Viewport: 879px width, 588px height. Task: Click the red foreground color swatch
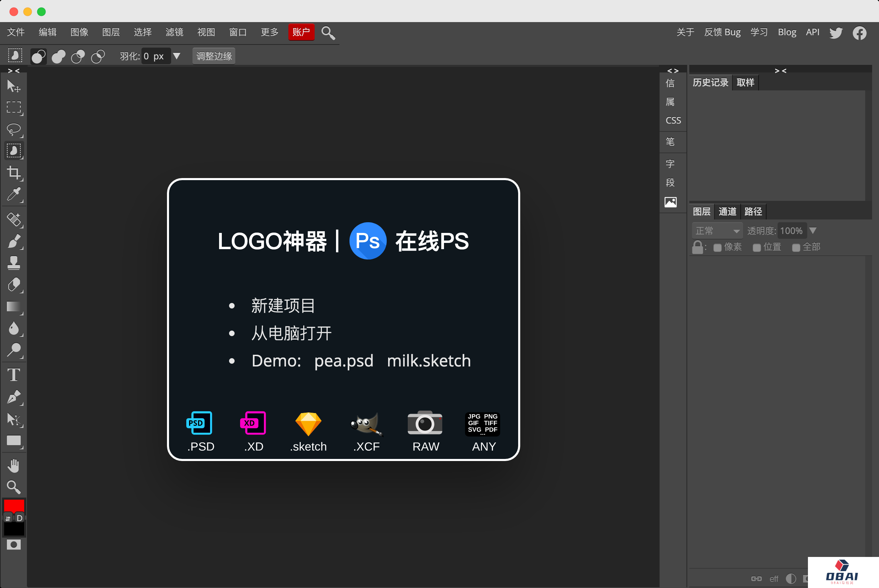pyautogui.click(x=14, y=506)
